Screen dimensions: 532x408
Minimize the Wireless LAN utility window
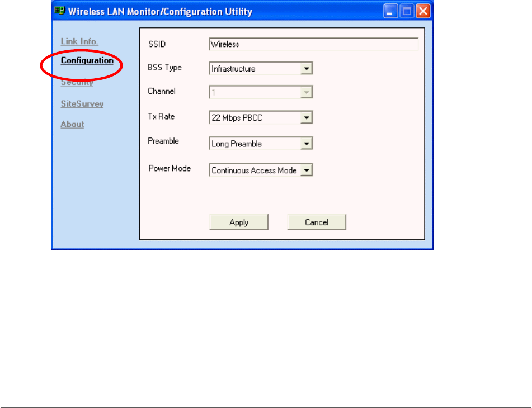(390, 11)
